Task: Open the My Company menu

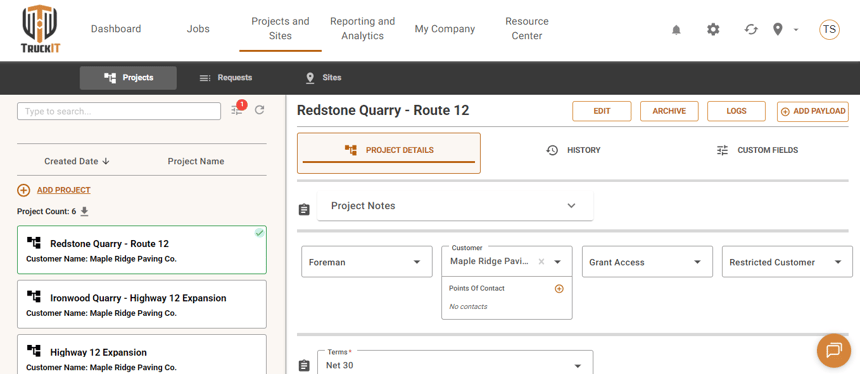Action: 445,29
